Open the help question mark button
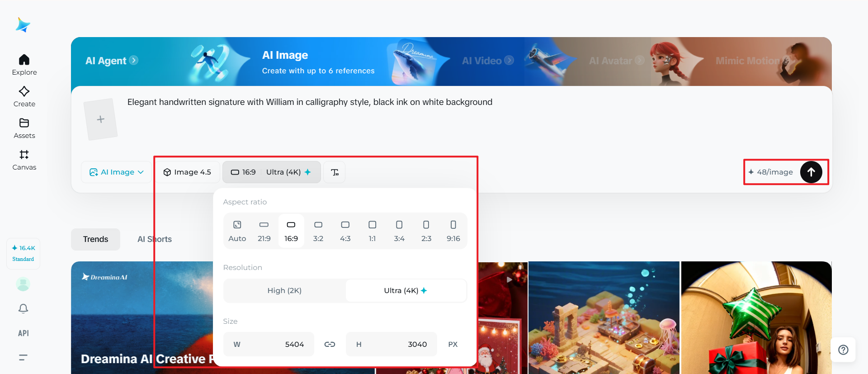Viewport: 868px width, 374px height. [x=843, y=350]
